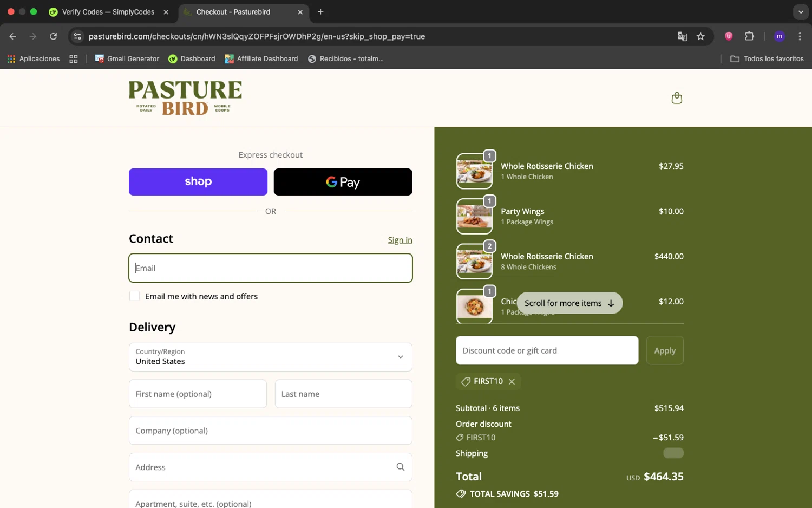
Task: Open the Affiliate Dashboard bookmark
Action: (261, 58)
